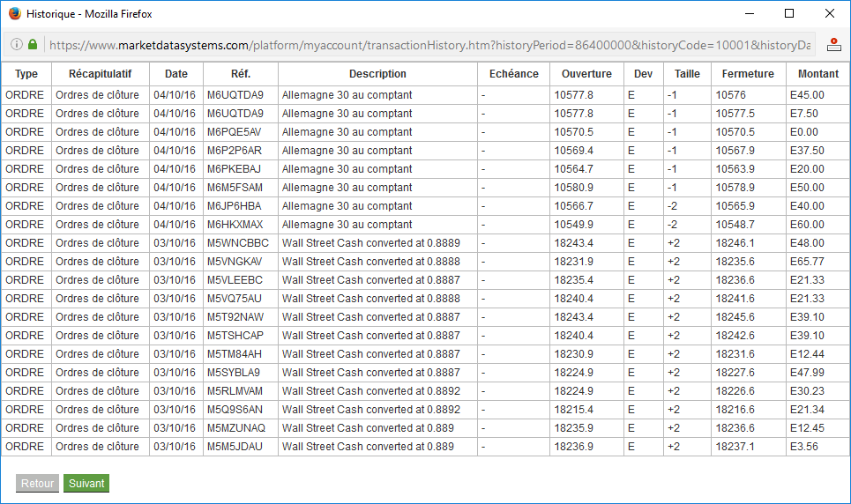Click amount E12.45
Image resolution: width=851 pixels, height=504 pixels.
(807, 427)
